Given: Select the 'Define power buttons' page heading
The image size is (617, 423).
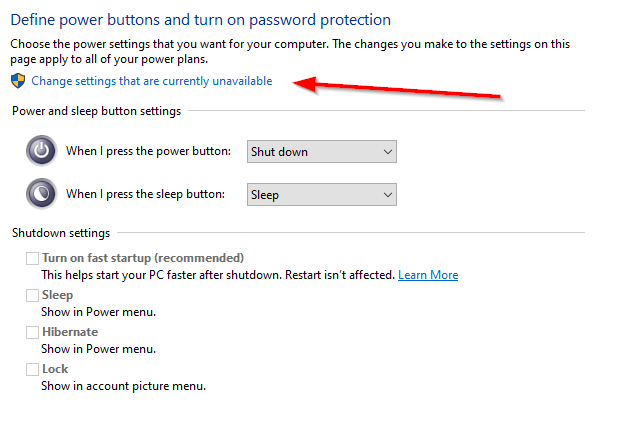Looking at the screenshot, I should pos(201,20).
